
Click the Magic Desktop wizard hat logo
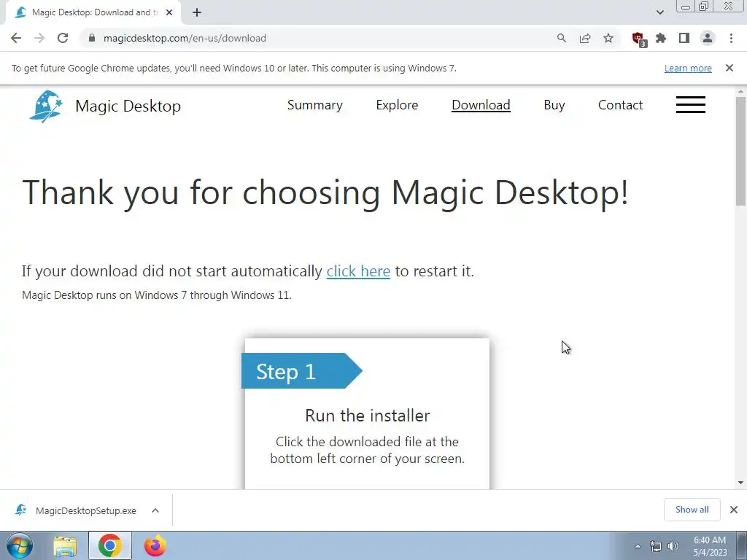tap(46, 106)
